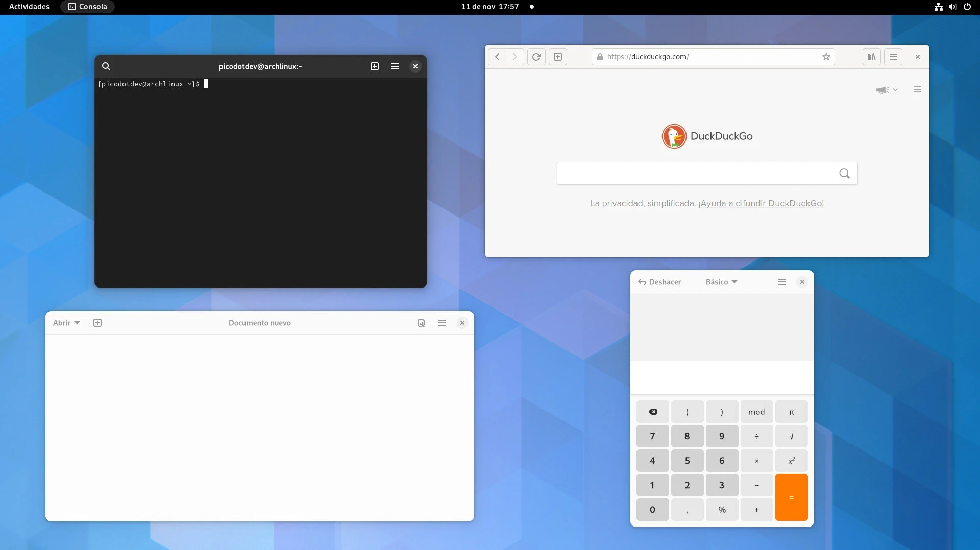Click the Deshacer button

[659, 282]
